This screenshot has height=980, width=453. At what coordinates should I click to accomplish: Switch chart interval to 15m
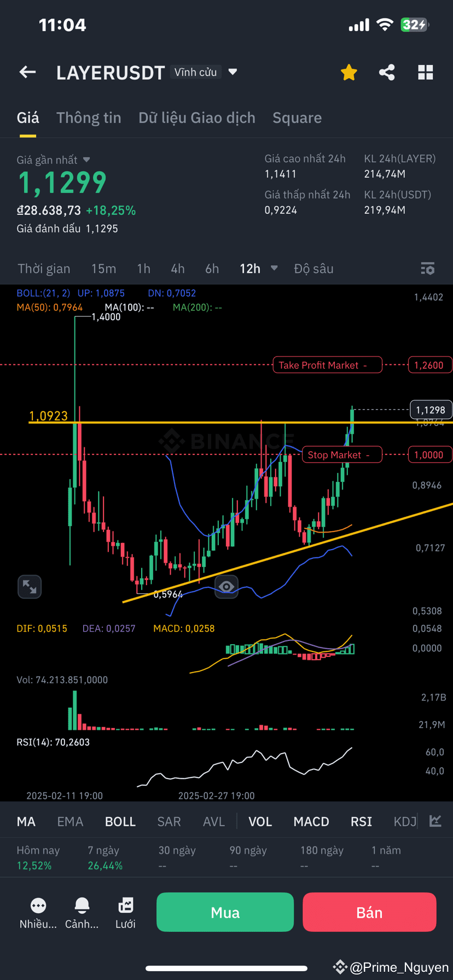coord(103,269)
